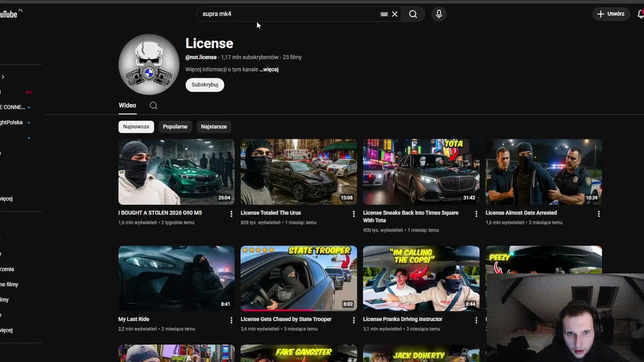Clear the search text with X
This screenshot has height=362, width=644.
pos(395,14)
